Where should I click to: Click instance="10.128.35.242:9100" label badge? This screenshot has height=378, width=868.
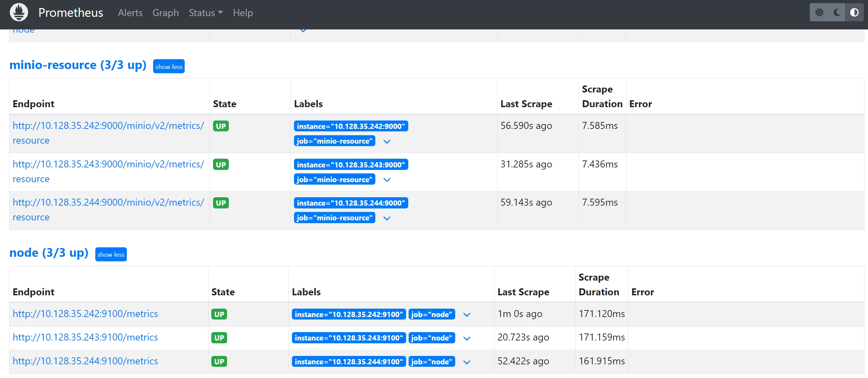pyautogui.click(x=349, y=314)
